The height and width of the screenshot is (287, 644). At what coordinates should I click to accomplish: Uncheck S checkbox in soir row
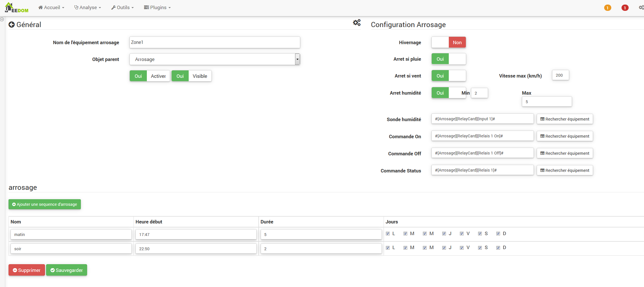point(480,248)
